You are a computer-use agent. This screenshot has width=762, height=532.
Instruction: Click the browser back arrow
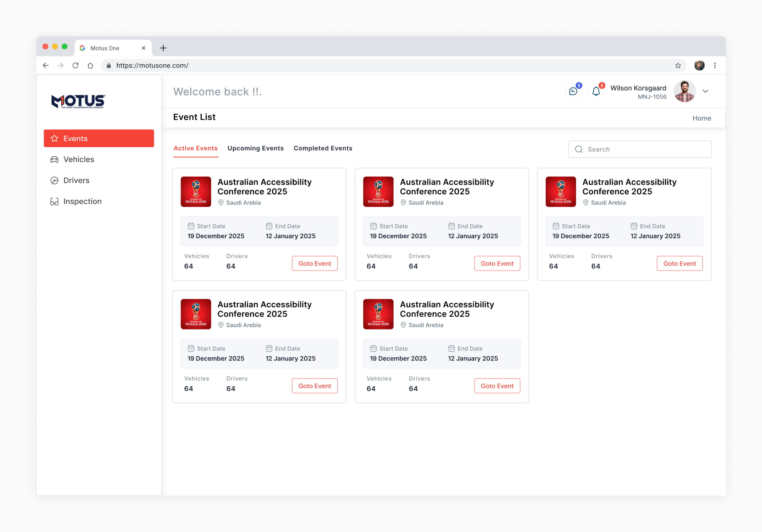tap(46, 65)
